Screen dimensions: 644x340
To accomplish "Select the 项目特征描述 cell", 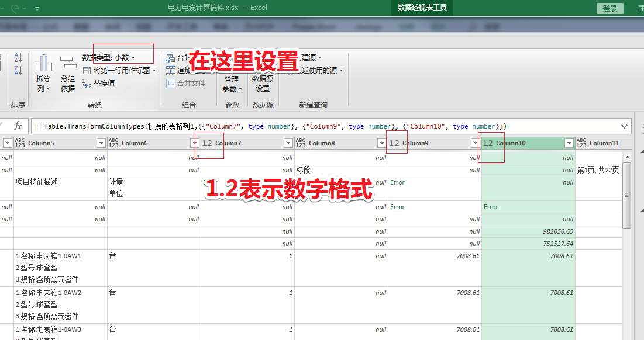I will point(60,188).
